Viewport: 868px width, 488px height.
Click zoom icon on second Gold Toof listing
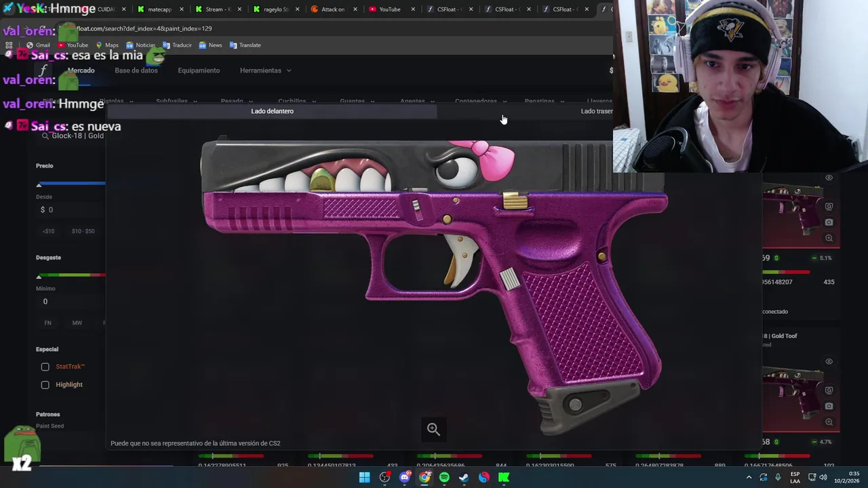[829, 422]
